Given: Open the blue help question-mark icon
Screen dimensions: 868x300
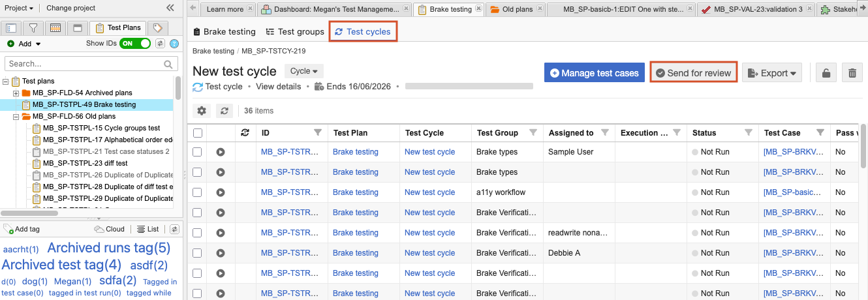Looking at the screenshot, I should (x=174, y=44).
